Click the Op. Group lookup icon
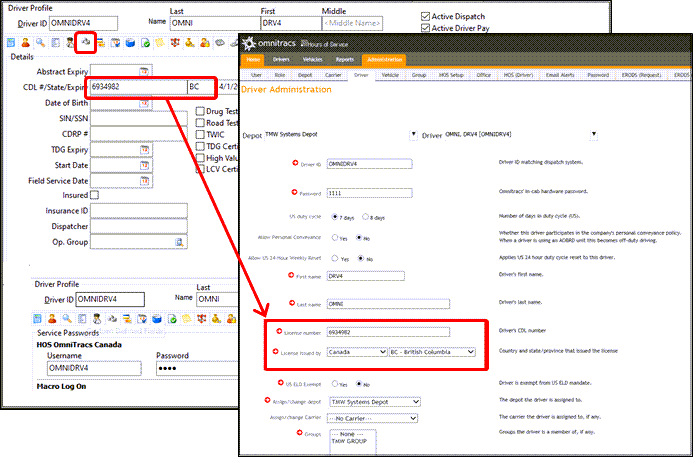 tap(180, 242)
